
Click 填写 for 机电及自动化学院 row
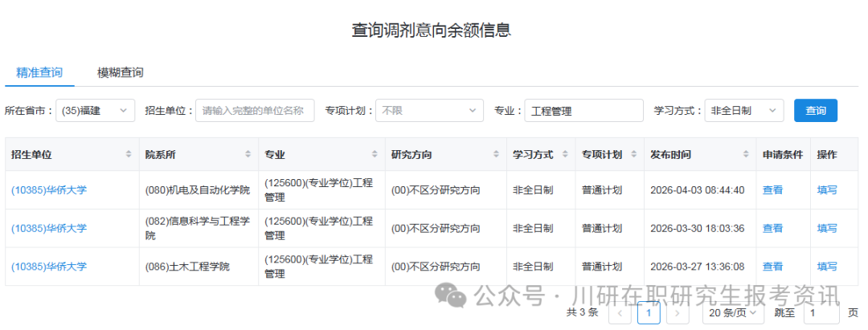click(x=827, y=190)
